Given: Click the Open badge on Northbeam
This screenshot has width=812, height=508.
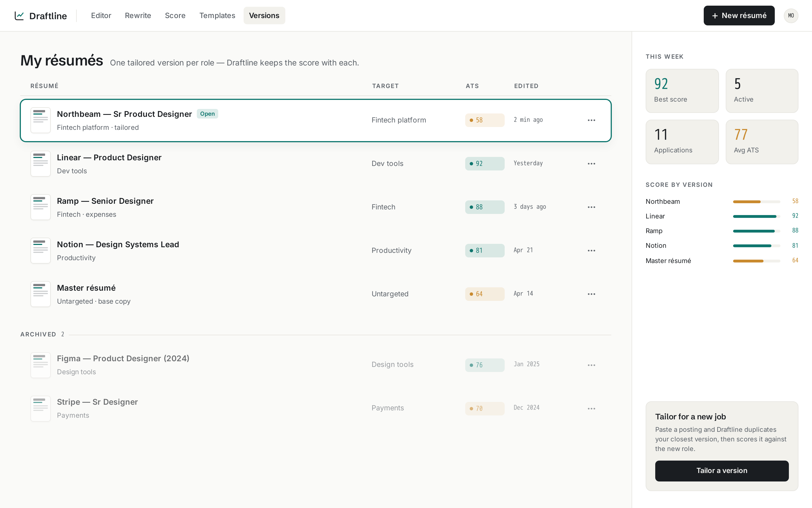Looking at the screenshot, I should click(x=207, y=114).
